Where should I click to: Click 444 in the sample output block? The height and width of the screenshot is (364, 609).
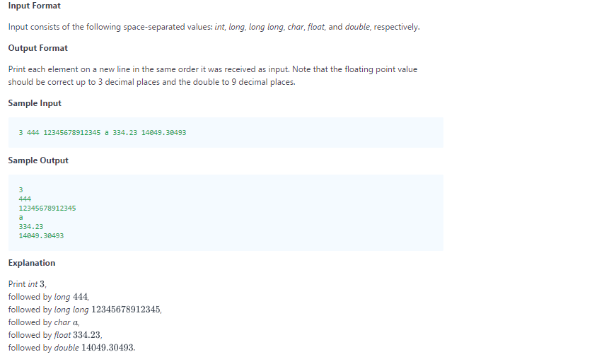(25, 199)
